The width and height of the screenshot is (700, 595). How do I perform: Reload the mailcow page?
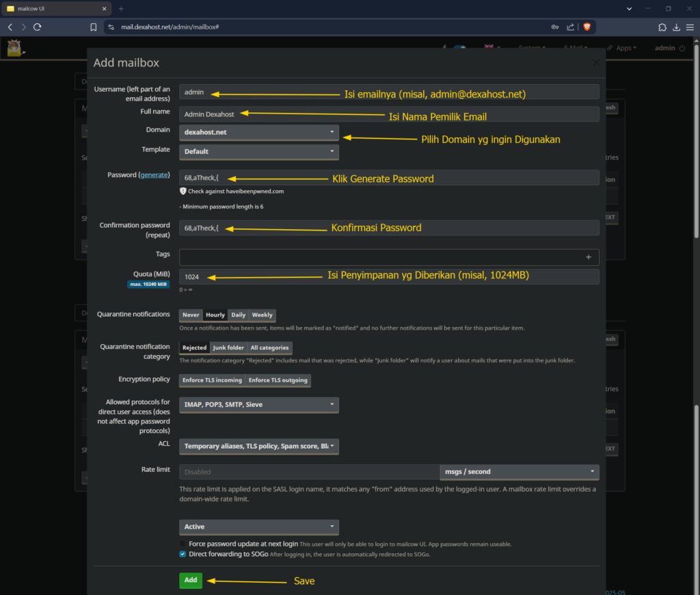tap(38, 27)
